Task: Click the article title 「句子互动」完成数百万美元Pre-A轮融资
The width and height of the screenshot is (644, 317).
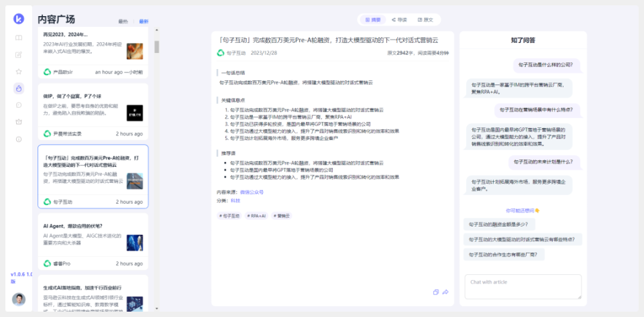Action: [329, 40]
